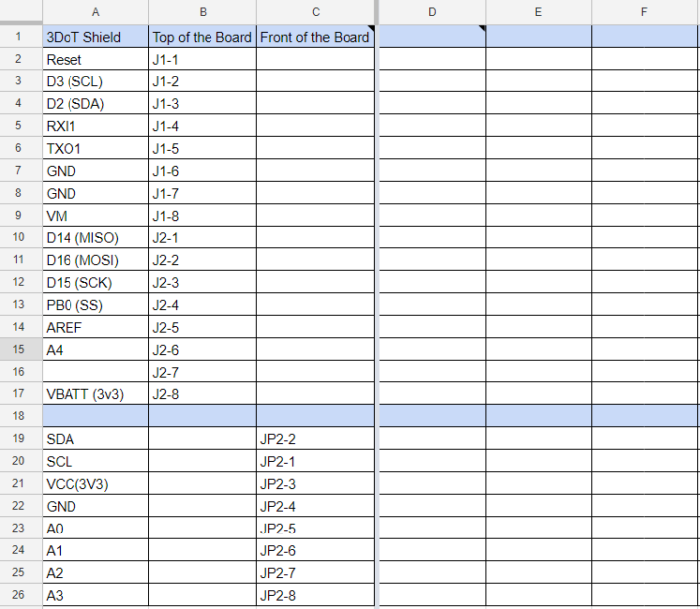Select column A header
700x609 pixels.
(95, 12)
